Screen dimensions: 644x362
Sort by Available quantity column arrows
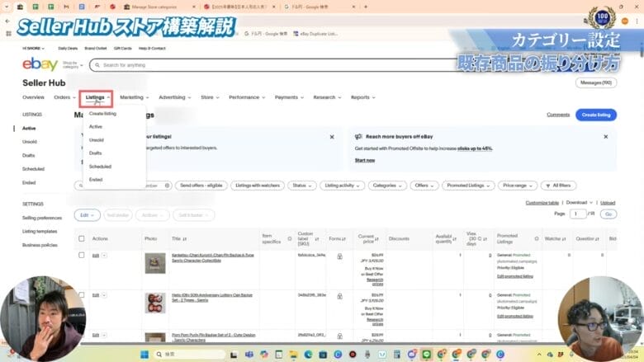(454, 238)
